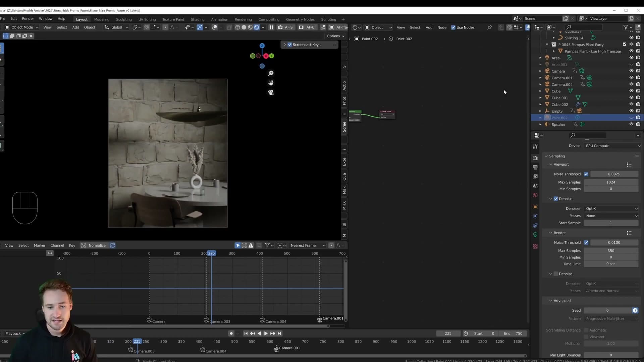Open the Render properties tab icon
Screen dimensions: 644x362
click(x=535, y=158)
